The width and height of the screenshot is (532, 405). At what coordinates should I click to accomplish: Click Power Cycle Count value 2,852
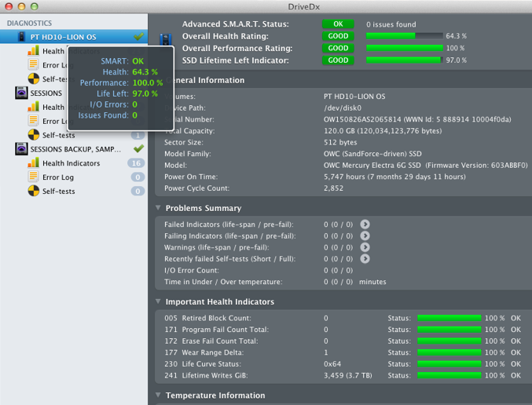333,188
